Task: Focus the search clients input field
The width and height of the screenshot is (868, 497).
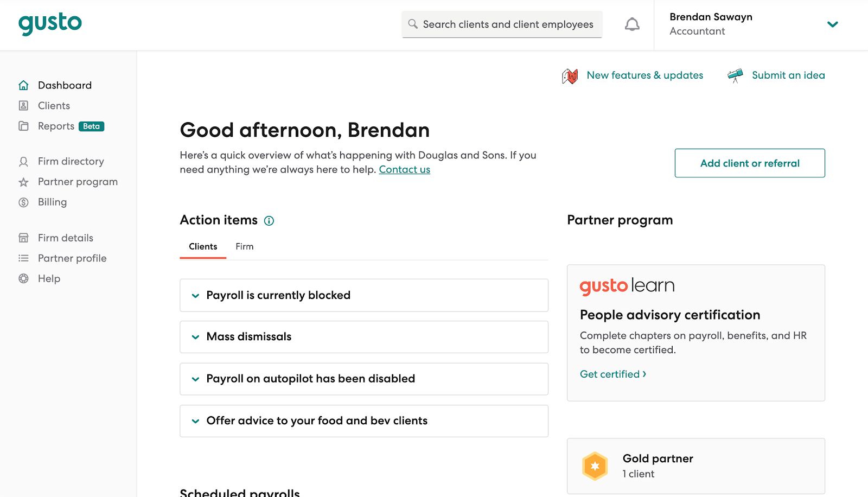Action: pyautogui.click(x=508, y=24)
